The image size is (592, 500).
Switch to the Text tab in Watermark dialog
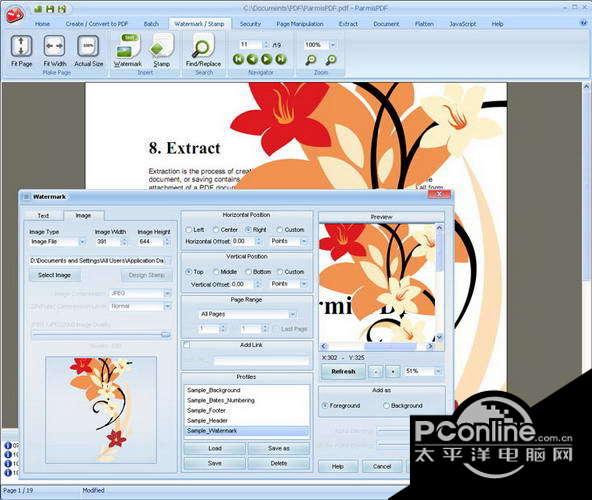43,216
